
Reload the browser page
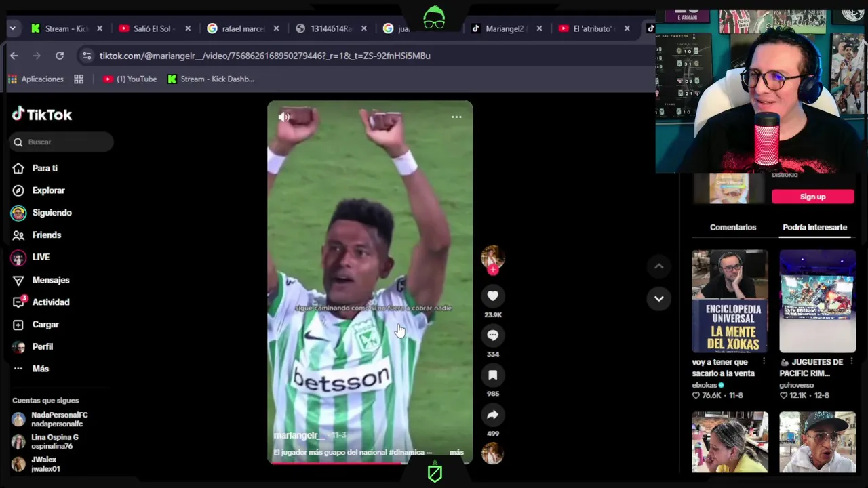60,56
